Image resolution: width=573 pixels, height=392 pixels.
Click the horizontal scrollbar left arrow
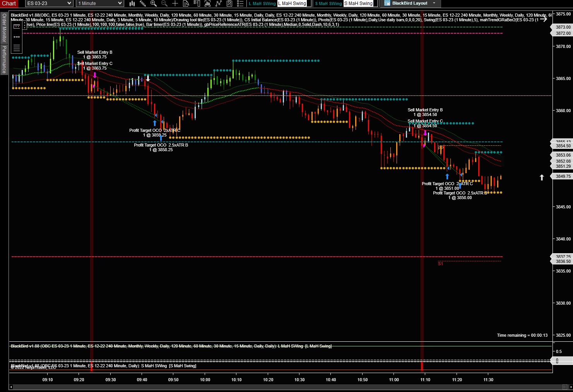point(11,387)
